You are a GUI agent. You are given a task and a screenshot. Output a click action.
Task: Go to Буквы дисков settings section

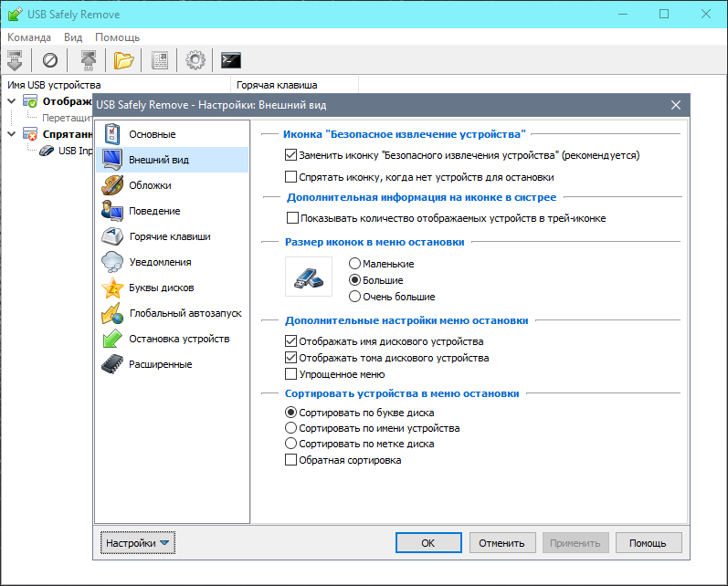pyautogui.click(x=161, y=288)
